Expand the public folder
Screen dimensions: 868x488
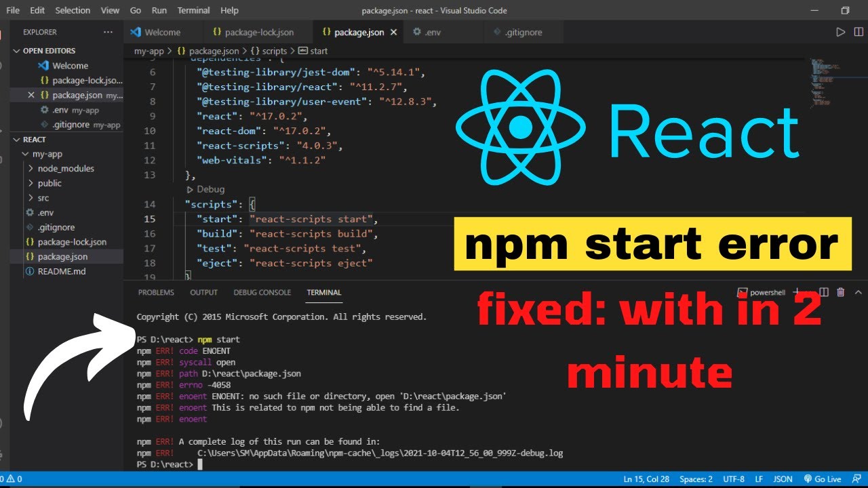(50, 183)
